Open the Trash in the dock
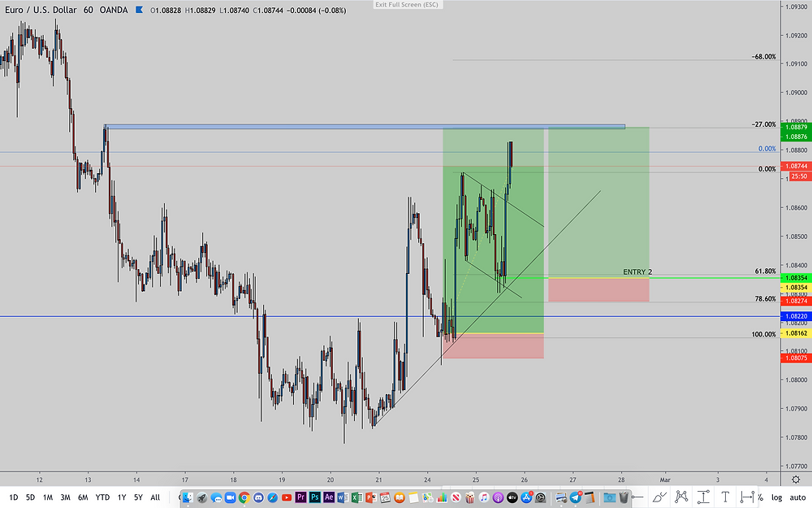The height and width of the screenshot is (508, 812). (x=624, y=497)
